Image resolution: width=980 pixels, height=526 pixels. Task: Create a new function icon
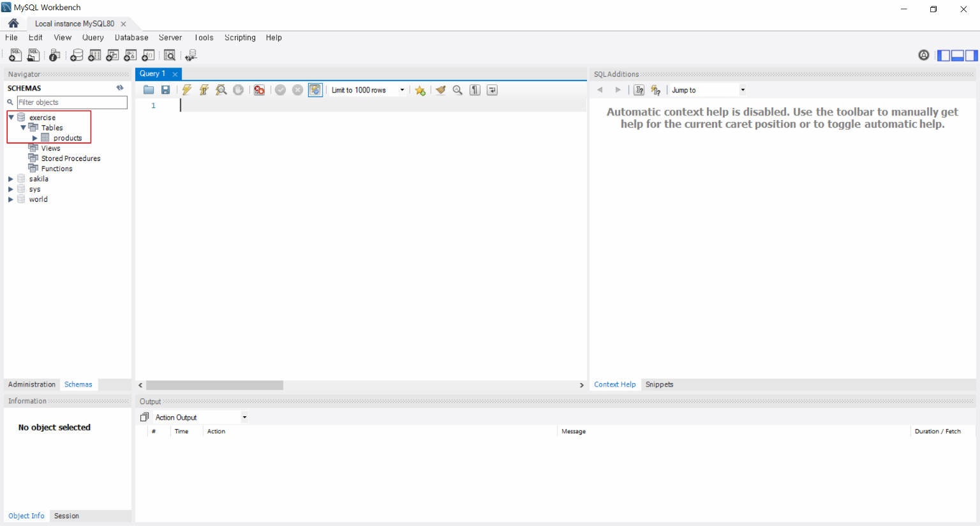[148, 56]
